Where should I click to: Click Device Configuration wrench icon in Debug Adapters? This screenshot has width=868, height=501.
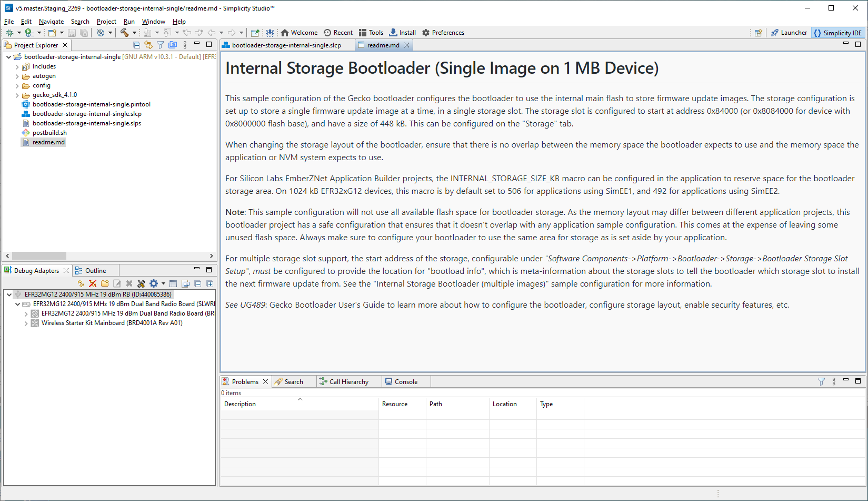141,283
